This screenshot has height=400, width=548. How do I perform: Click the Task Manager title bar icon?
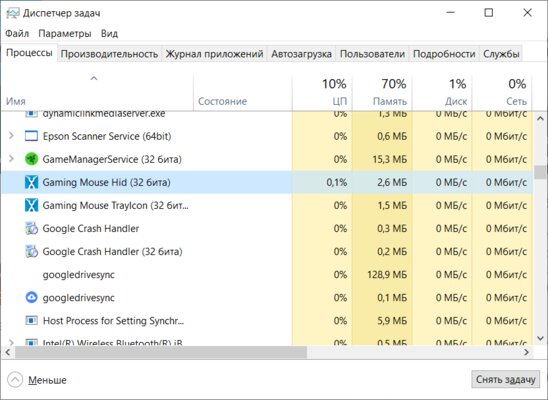click(13, 13)
